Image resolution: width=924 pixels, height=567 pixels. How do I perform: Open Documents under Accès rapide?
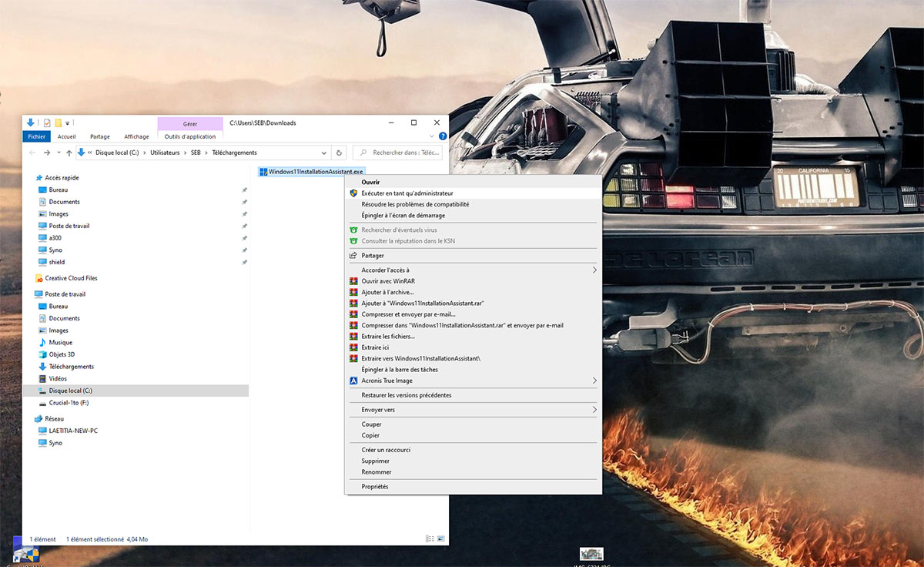pyautogui.click(x=64, y=202)
